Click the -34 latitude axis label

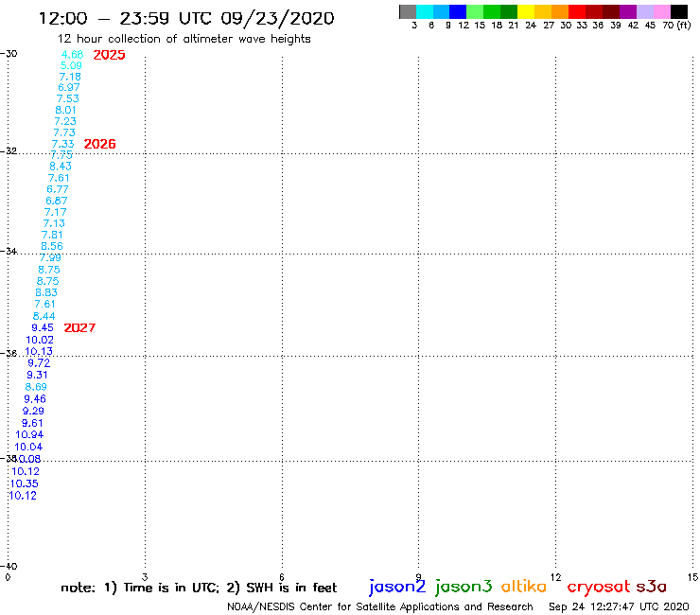click(9, 251)
